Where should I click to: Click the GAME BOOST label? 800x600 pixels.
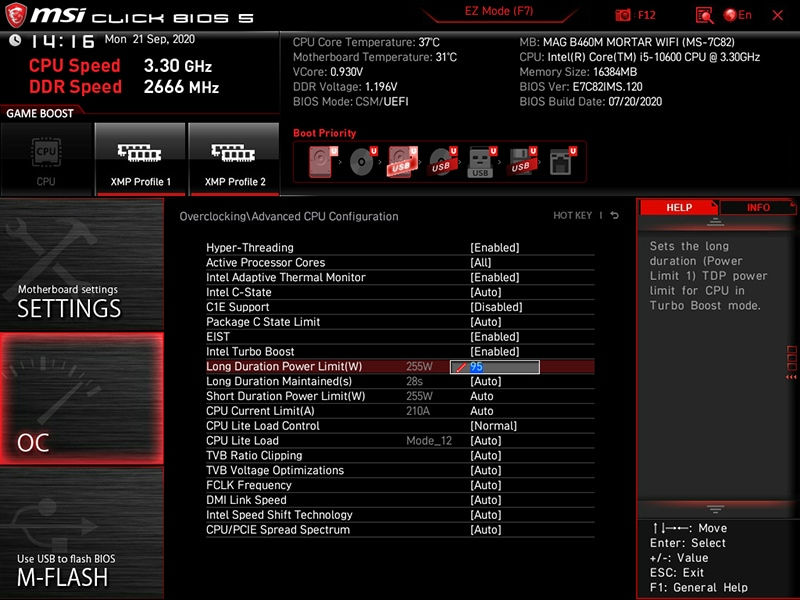pyautogui.click(x=40, y=113)
